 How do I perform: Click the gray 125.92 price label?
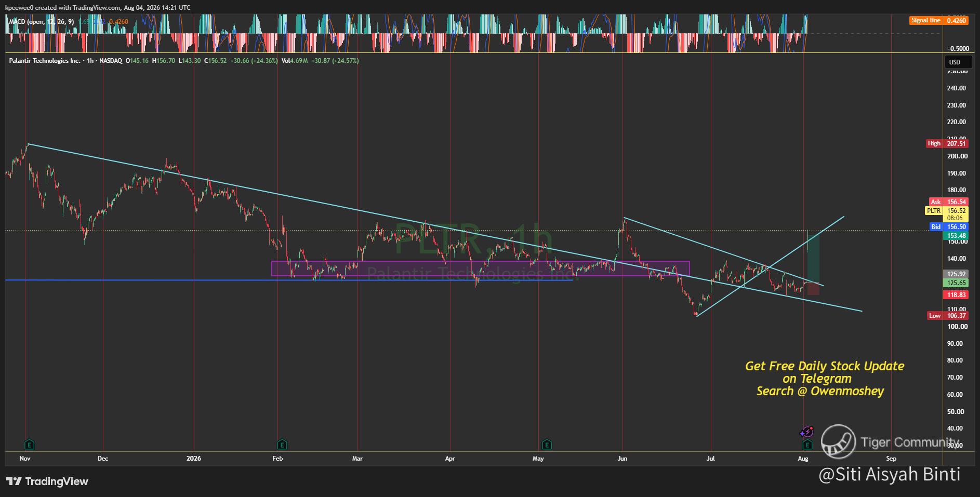pyautogui.click(x=956, y=274)
